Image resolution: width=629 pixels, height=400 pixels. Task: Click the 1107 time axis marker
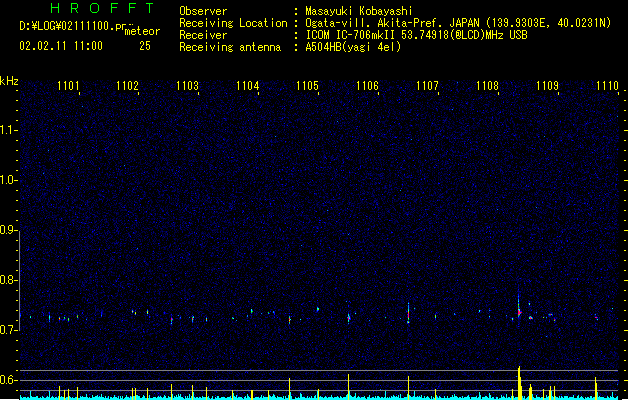(427, 85)
